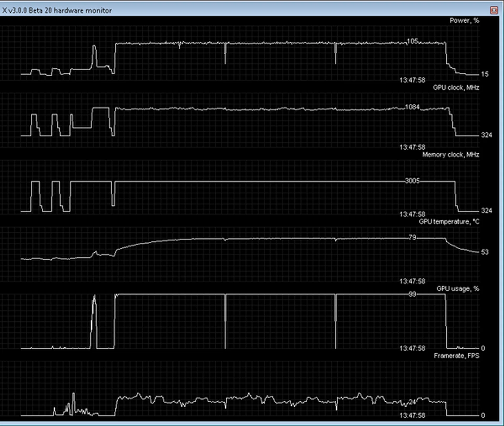
Task: Click current value 324 beside Memory clock graph
Action: 486,210
